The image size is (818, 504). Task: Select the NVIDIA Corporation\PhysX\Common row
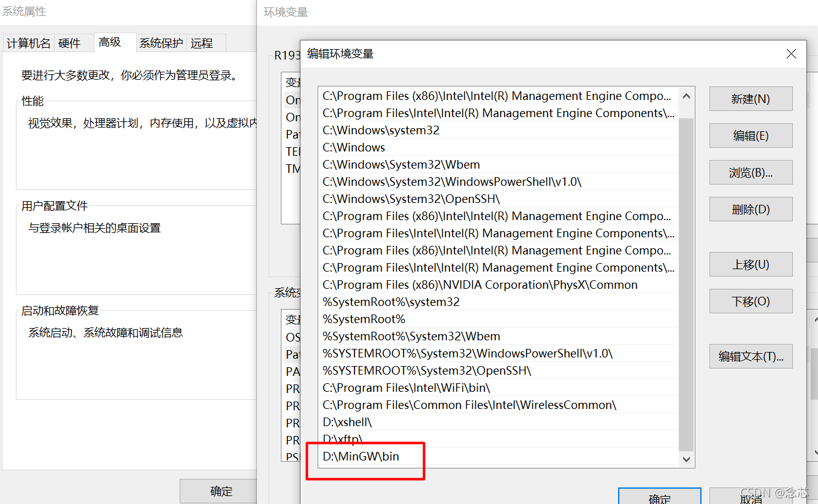point(498,284)
